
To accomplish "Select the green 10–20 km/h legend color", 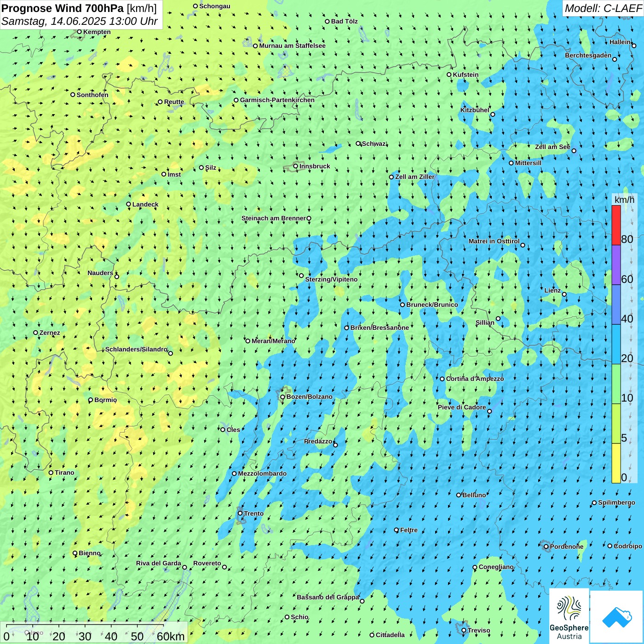I will coord(616,384).
